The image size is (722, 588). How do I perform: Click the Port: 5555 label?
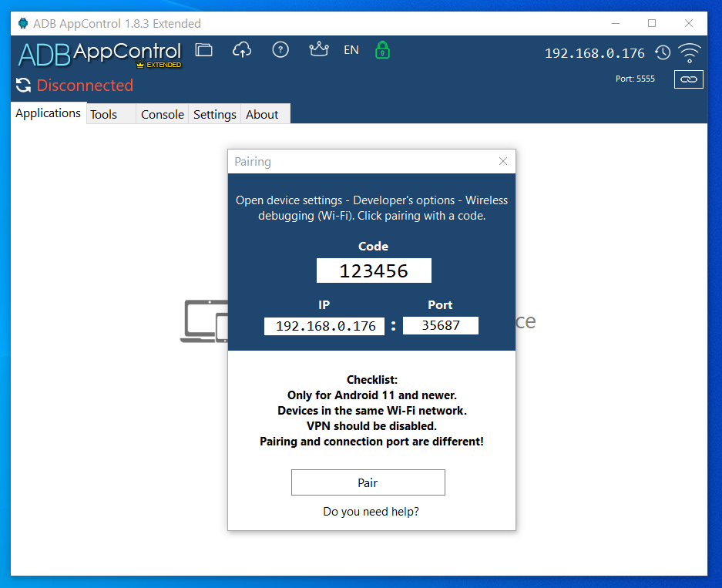pos(635,79)
